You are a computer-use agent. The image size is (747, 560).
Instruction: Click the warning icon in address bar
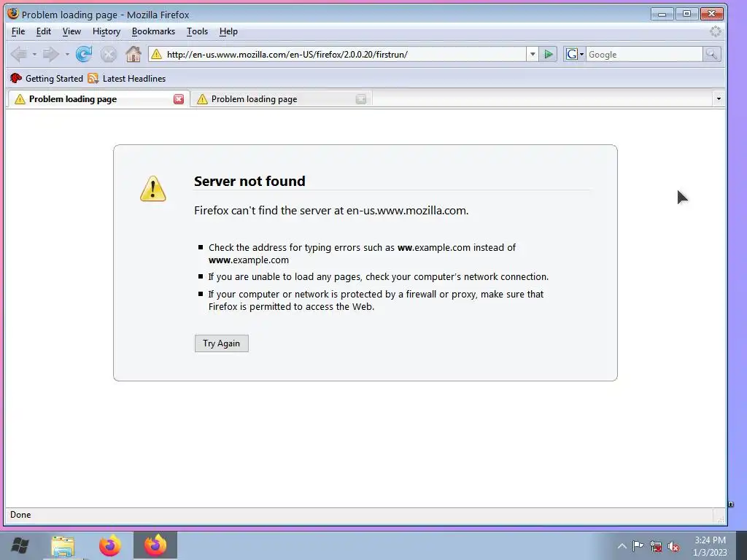pos(156,54)
